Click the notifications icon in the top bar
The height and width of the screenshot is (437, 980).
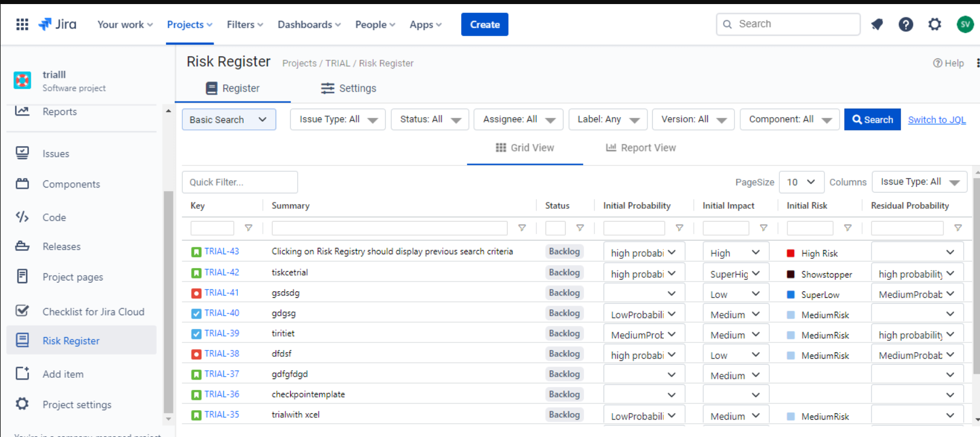877,24
